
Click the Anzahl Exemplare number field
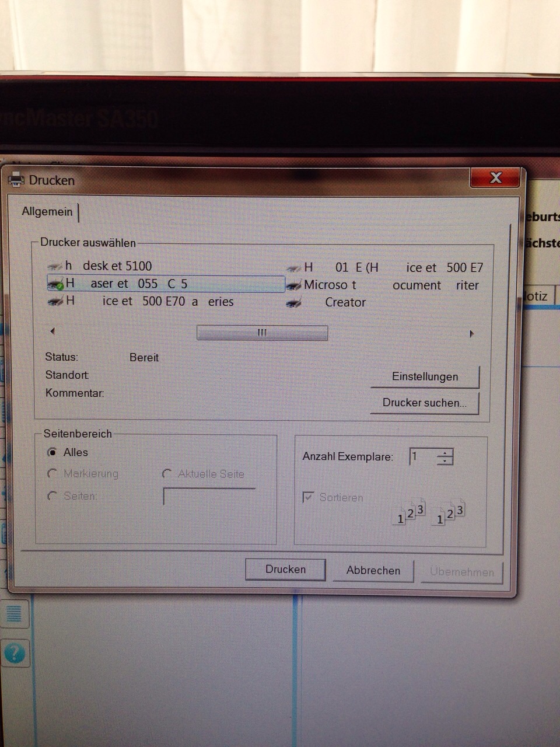point(423,456)
